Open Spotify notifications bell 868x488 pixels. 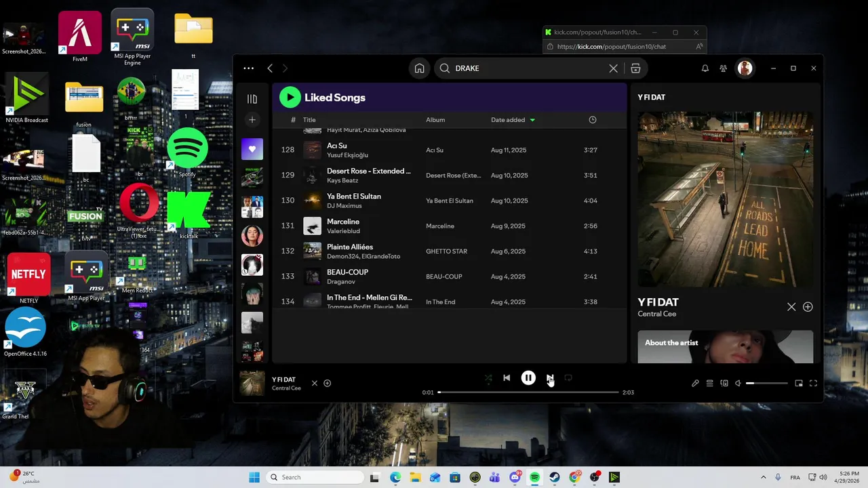pos(705,68)
